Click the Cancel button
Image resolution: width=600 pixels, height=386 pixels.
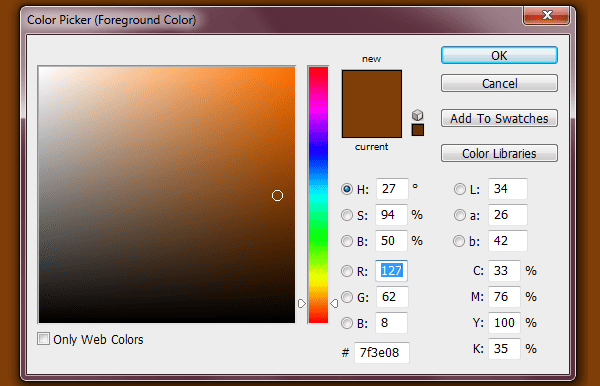[499, 83]
